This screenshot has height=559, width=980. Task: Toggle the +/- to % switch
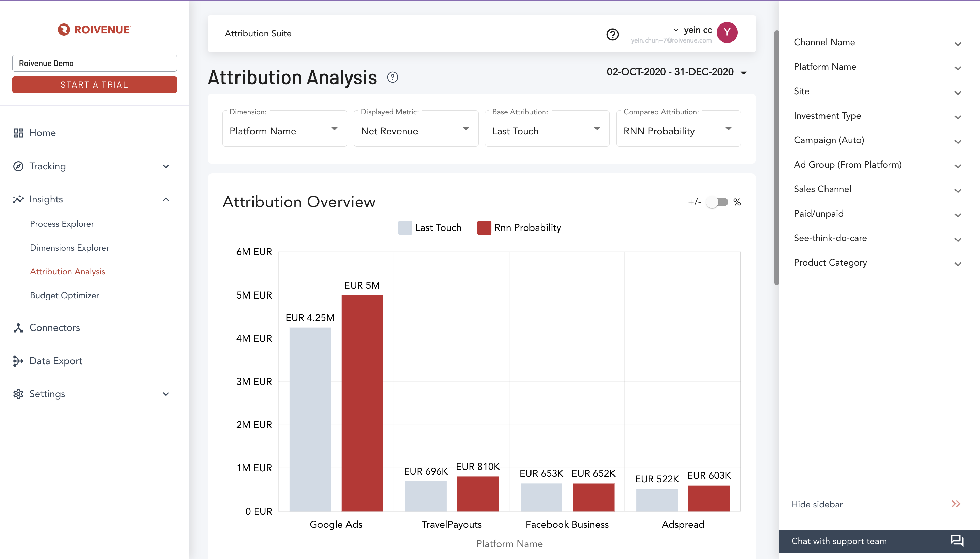coord(717,202)
